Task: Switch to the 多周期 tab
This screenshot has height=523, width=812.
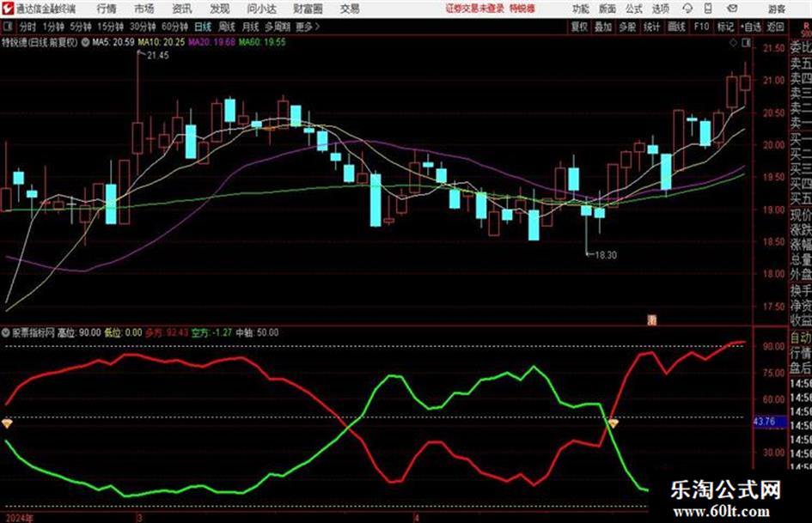Action: 278,27
